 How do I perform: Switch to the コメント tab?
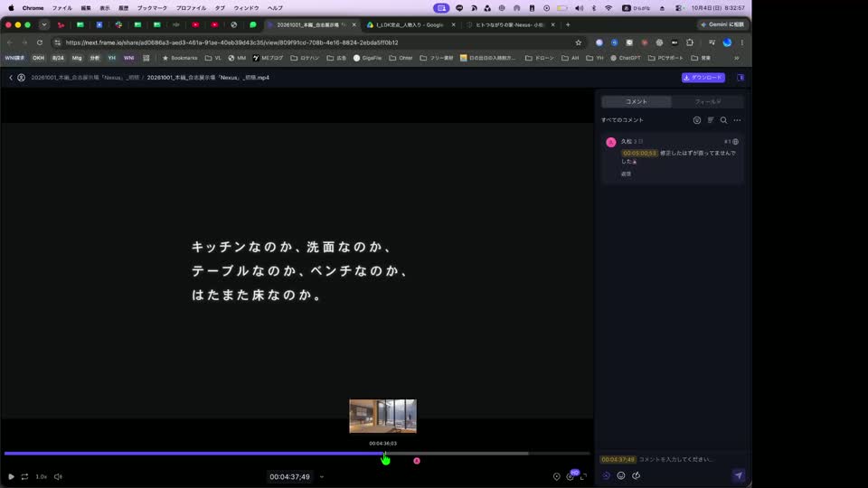pyautogui.click(x=637, y=102)
